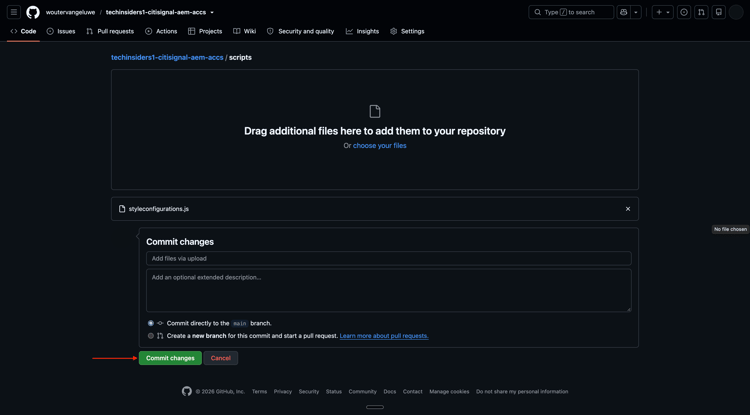Focus the commit message input field
Screen dimensions: 750x415
(x=388, y=258)
